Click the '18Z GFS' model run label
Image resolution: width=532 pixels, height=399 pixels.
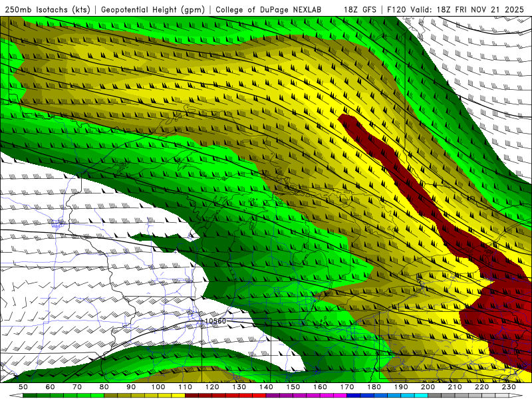[360, 10]
